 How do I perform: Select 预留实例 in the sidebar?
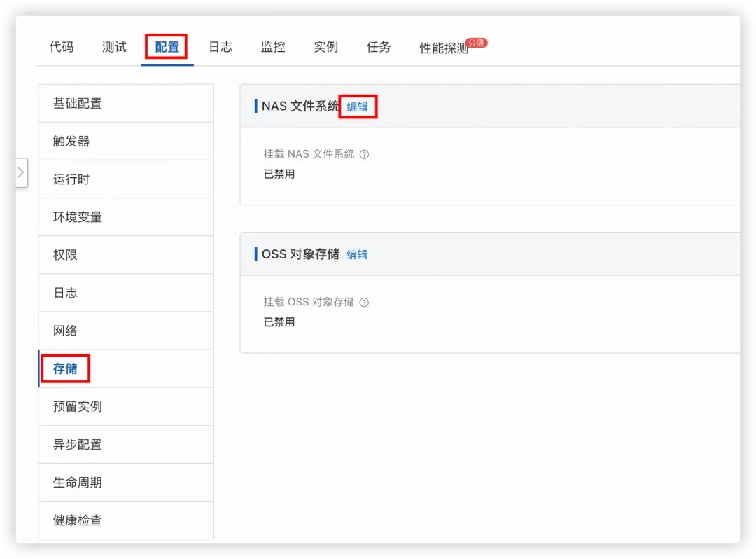pyautogui.click(x=126, y=406)
